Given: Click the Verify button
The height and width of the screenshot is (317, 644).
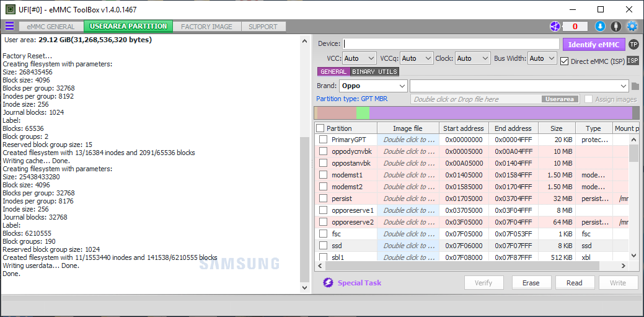Looking at the screenshot, I should tap(483, 283).
